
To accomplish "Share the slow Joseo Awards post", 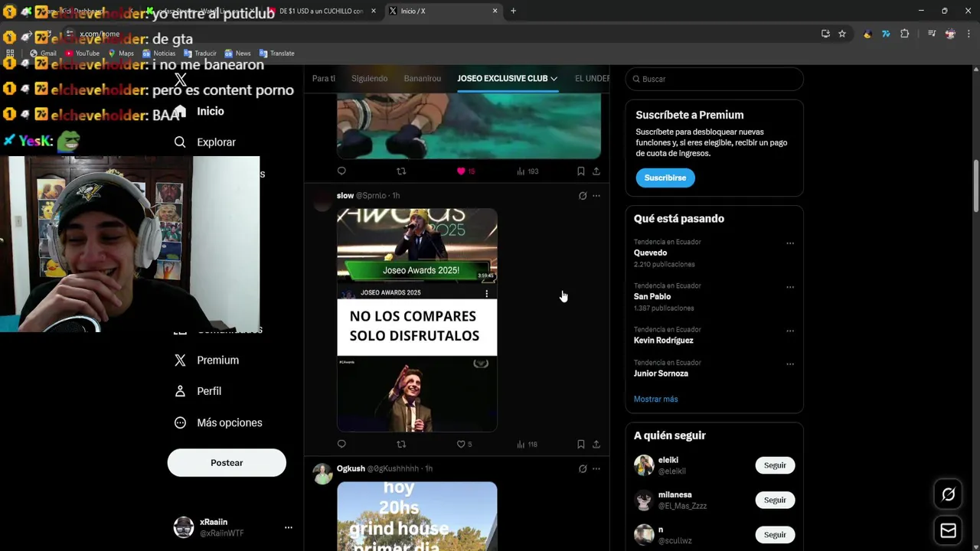I will [596, 444].
